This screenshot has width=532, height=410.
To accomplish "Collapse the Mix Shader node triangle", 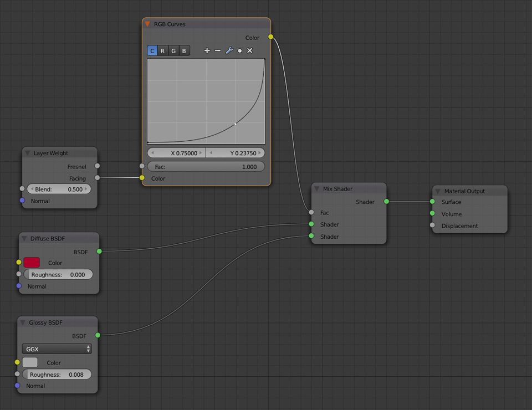I will [316, 188].
